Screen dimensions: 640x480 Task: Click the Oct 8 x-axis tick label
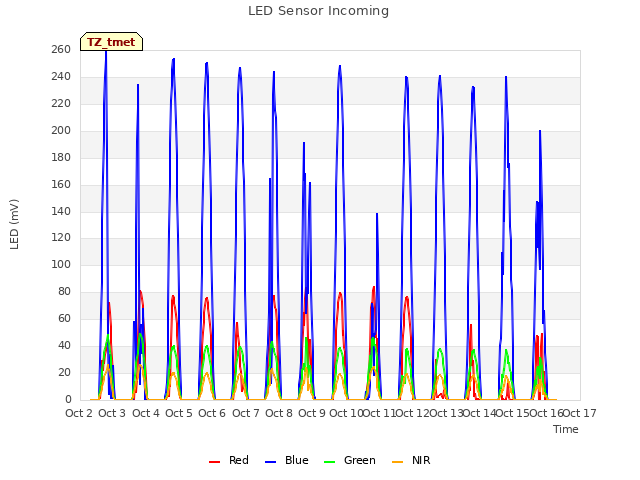click(279, 413)
